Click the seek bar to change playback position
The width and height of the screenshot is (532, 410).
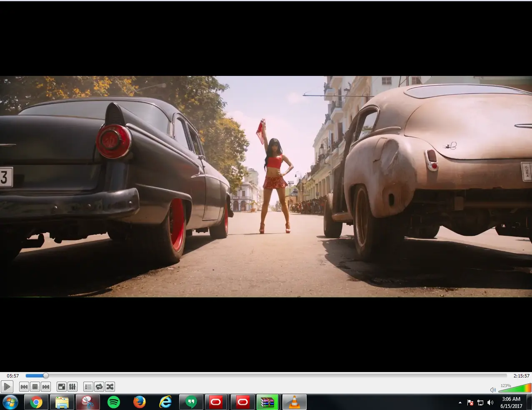(x=266, y=376)
